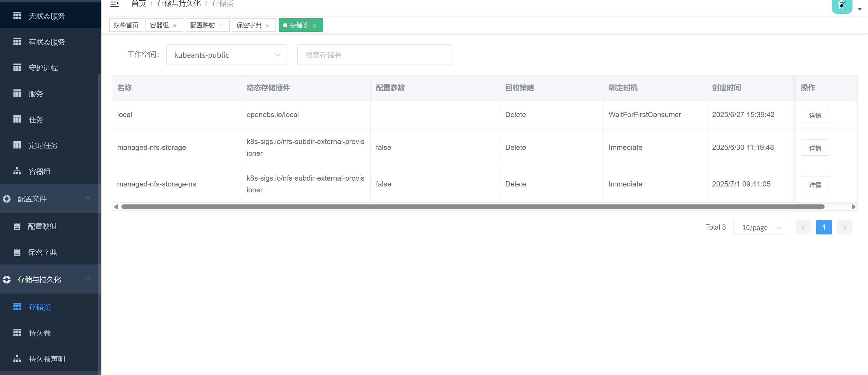
Task: Click the scheduled task grid icon
Action: (17, 145)
